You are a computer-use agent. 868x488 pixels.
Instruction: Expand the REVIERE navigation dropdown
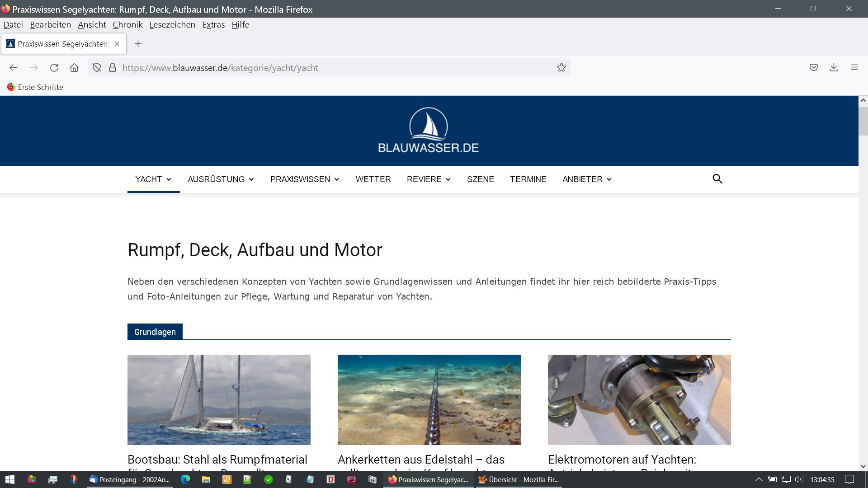(429, 179)
